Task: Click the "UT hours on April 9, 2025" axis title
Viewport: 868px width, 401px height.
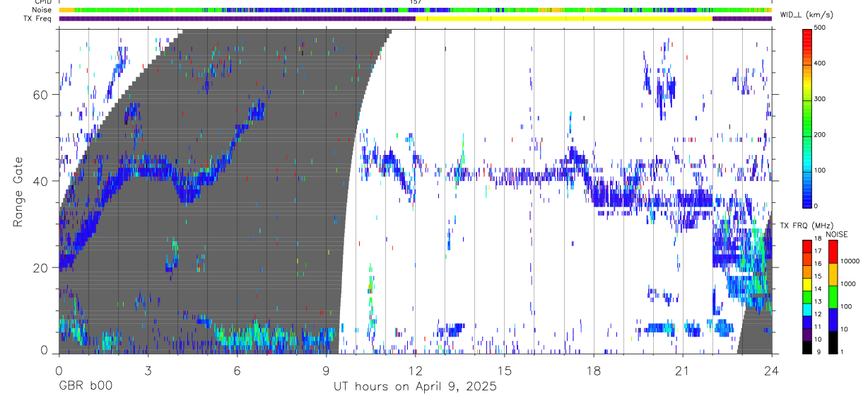Action: coord(415,387)
